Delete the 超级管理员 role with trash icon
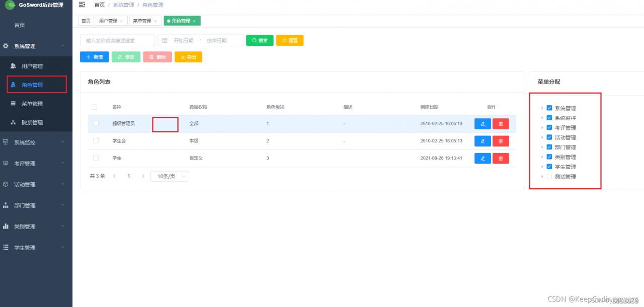The height and width of the screenshot is (307, 644). 501,124
